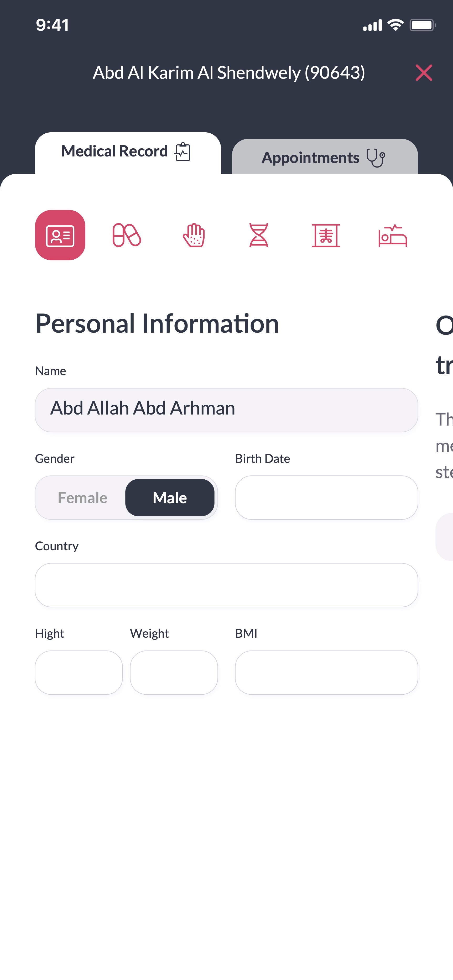The width and height of the screenshot is (453, 980).
Task: Focus the Hight input field
Action: (x=79, y=673)
